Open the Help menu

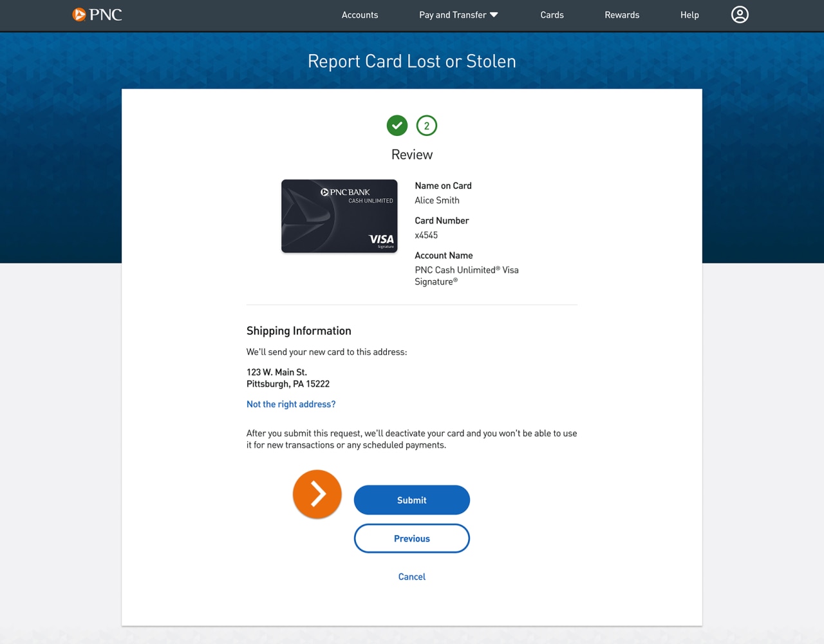(x=689, y=15)
